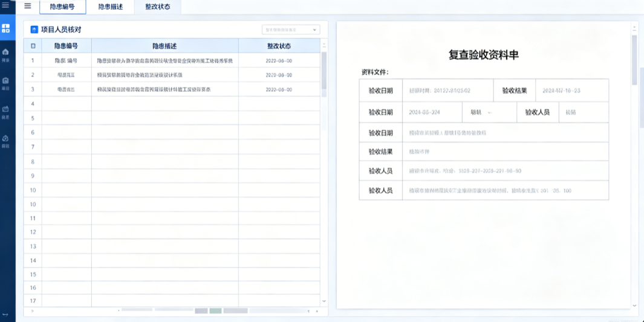644x322 pixels.
Task: Toggle the hamburger icon beside the 隐患编号 tab
Action: tap(28, 6)
